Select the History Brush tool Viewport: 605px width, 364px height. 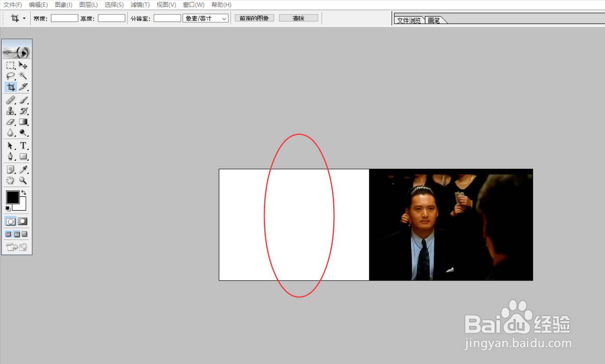tap(23, 111)
